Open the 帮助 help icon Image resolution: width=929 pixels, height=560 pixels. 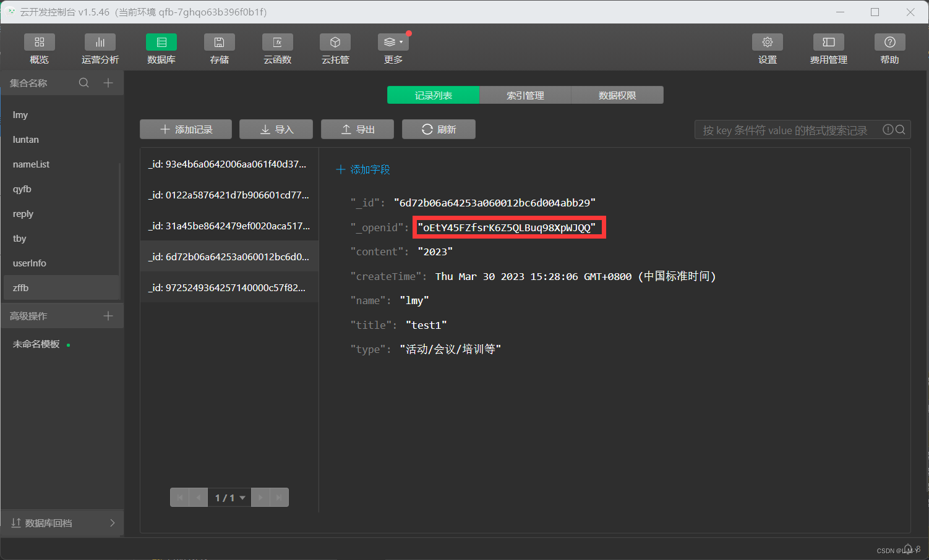tap(890, 42)
